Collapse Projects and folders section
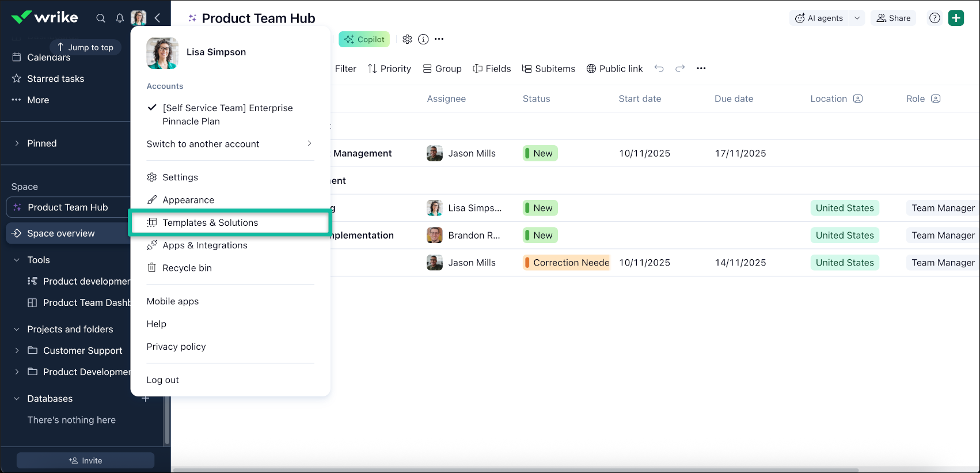The image size is (980, 473). [17, 329]
